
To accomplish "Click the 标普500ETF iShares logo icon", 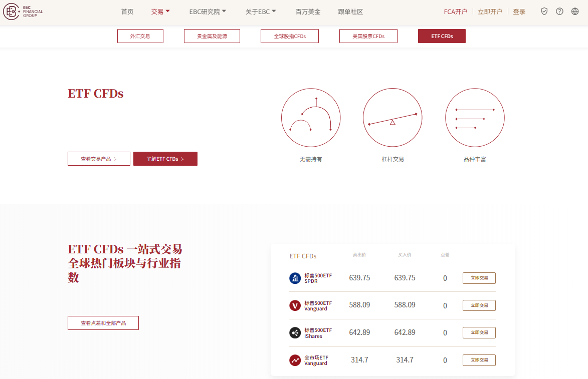I will coord(295,332).
